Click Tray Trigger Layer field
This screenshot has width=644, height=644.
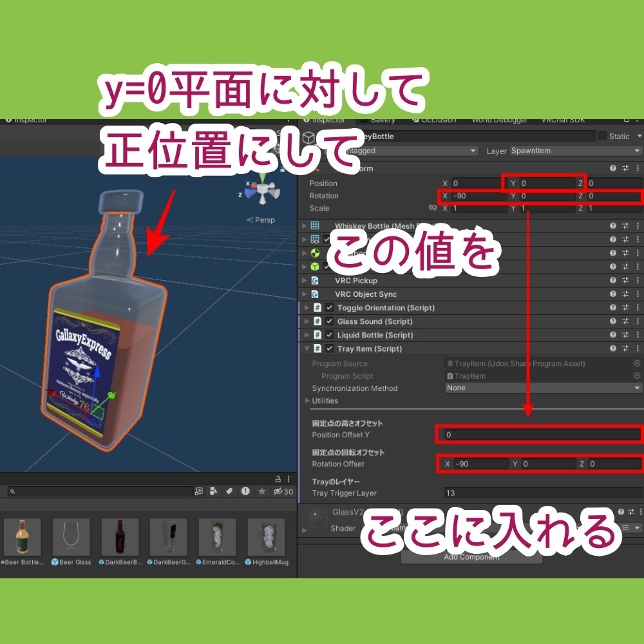pos(544,493)
